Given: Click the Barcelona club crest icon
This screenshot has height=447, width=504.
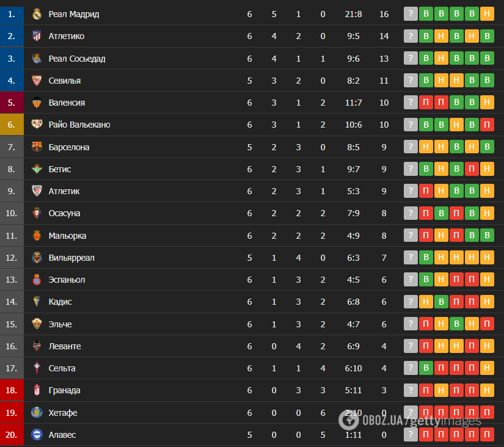Looking at the screenshot, I should [37, 147].
